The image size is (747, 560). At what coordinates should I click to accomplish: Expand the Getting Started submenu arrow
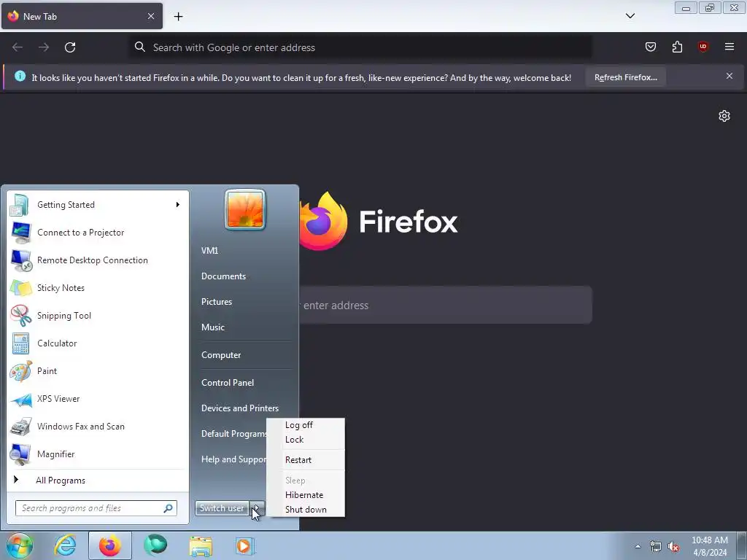(178, 205)
